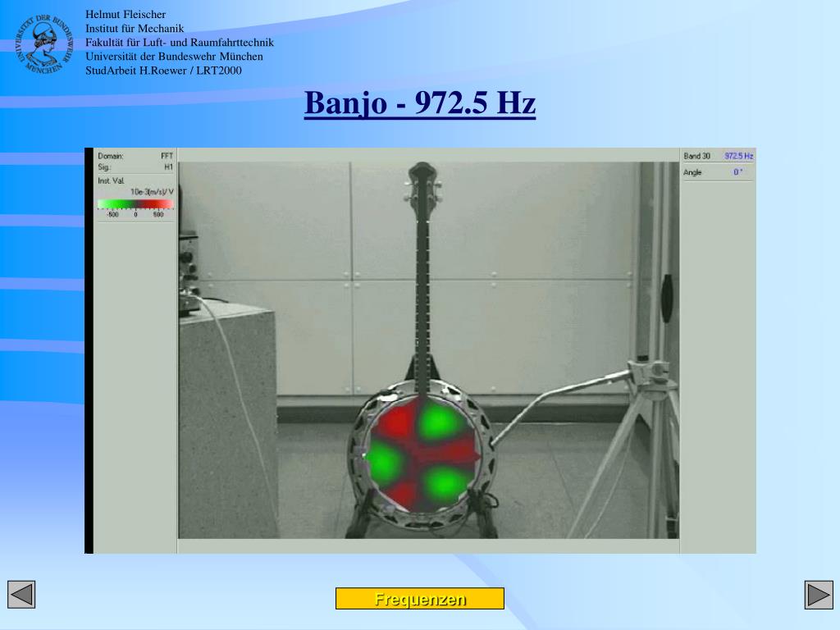
Task: Click the Angle label
Action: click(x=692, y=172)
